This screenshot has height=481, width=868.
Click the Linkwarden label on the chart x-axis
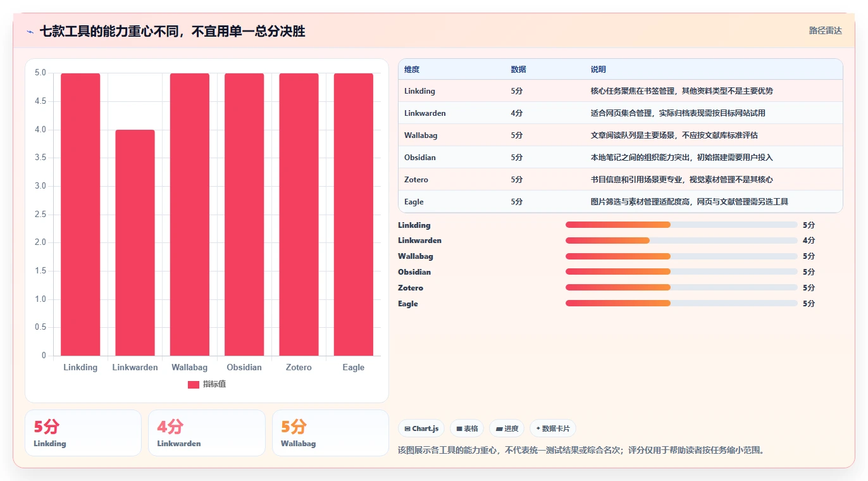tap(135, 368)
